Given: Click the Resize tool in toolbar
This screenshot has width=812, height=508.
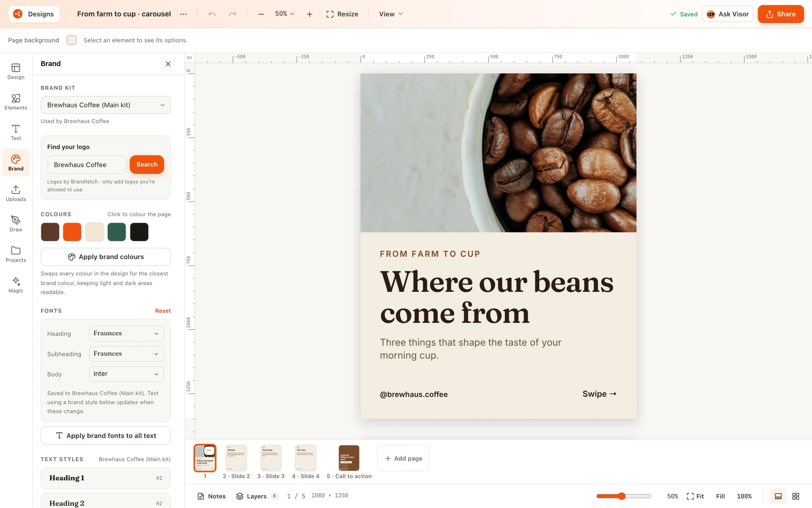Looking at the screenshot, I should (342, 14).
